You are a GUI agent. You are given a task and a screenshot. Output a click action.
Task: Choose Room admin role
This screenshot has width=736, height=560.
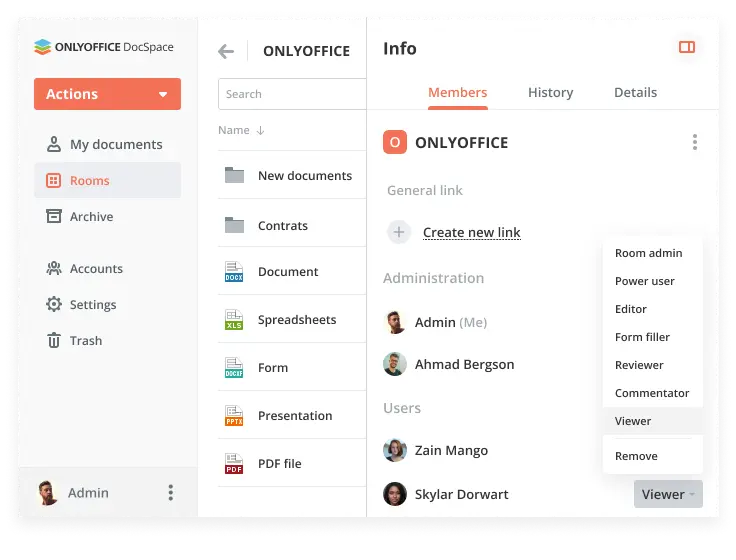point(652,253)
